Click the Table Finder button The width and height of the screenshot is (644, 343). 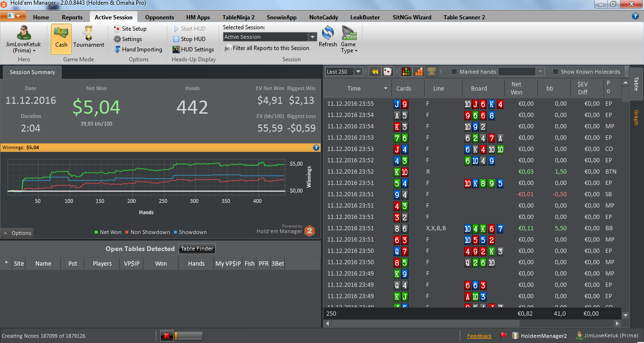[x=197, y=249]
